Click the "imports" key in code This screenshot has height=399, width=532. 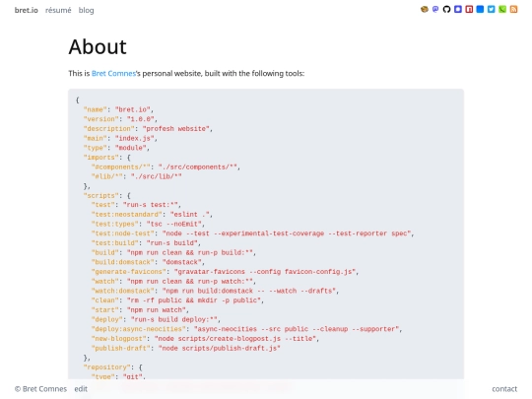(101, 157)
